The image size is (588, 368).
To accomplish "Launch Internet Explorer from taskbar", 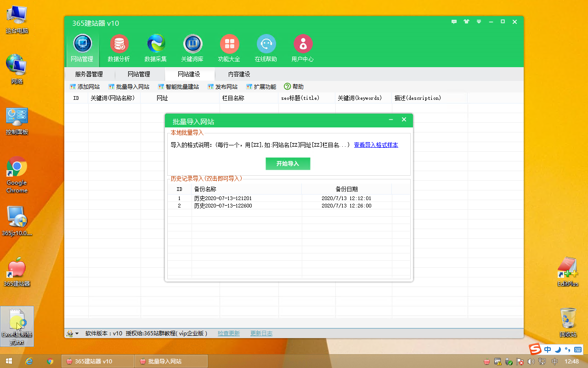I will [29, 361].
